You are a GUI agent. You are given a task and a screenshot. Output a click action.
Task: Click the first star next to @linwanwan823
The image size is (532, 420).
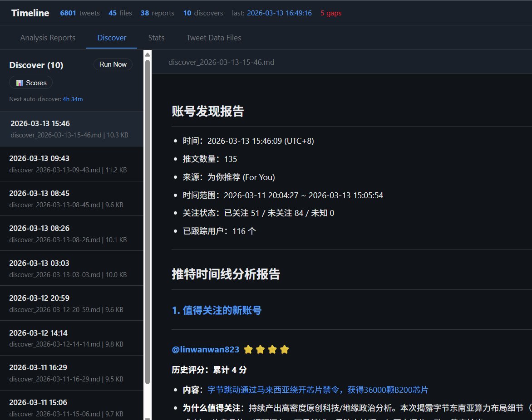[248, 350]
